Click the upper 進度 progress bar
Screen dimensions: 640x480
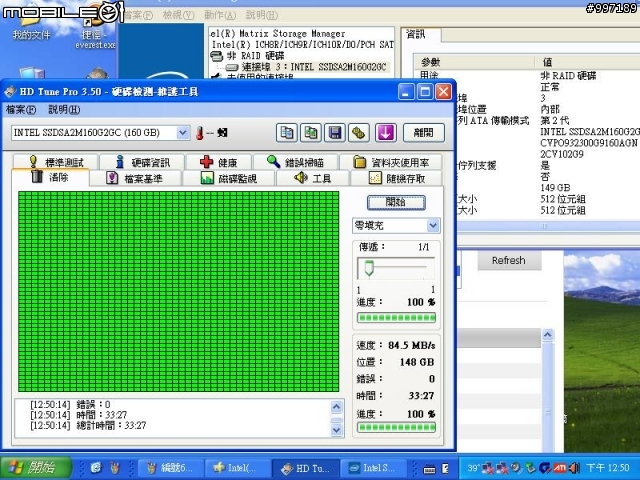(x=396, y=318)
